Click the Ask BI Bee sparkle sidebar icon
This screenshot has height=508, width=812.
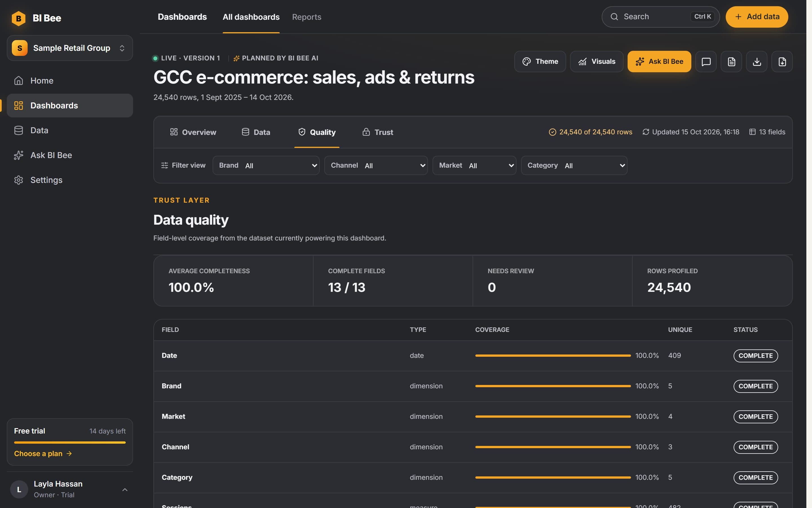pyautogui.click(x=18, y=155)
